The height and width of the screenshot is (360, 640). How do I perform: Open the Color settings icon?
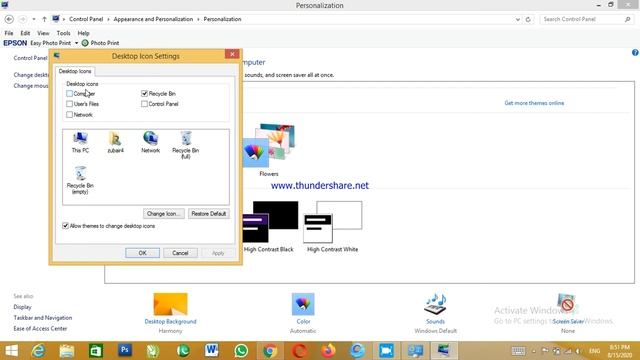coord(303,304)
